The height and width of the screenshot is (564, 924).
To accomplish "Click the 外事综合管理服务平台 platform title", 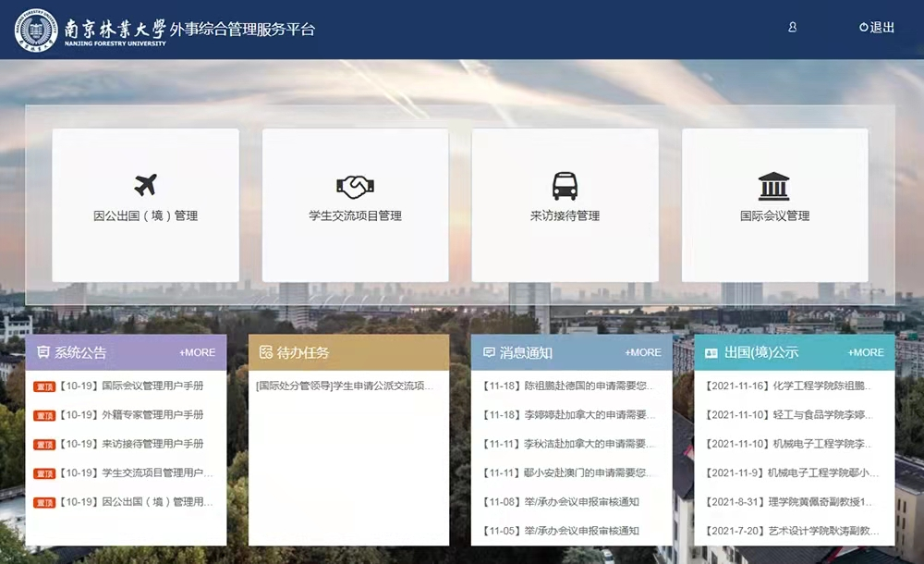I will click(242, 29).
